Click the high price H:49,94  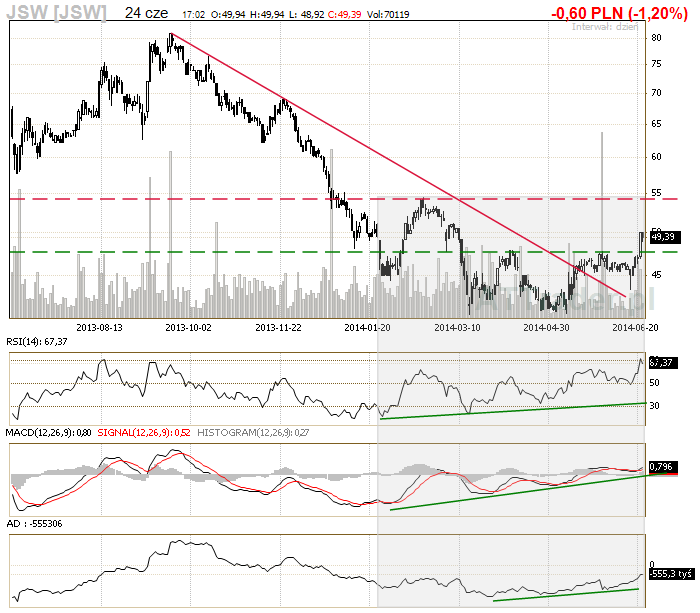pos(267,15)
